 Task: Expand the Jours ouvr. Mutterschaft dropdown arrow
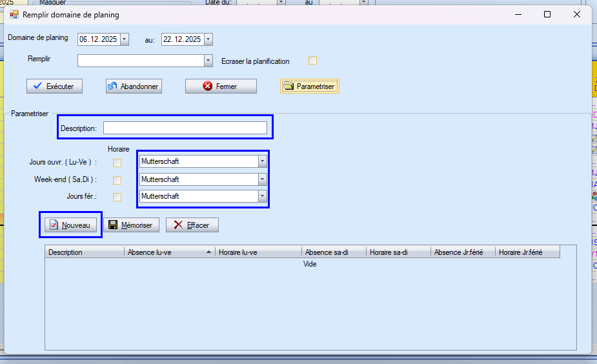[x=262, y=161]
